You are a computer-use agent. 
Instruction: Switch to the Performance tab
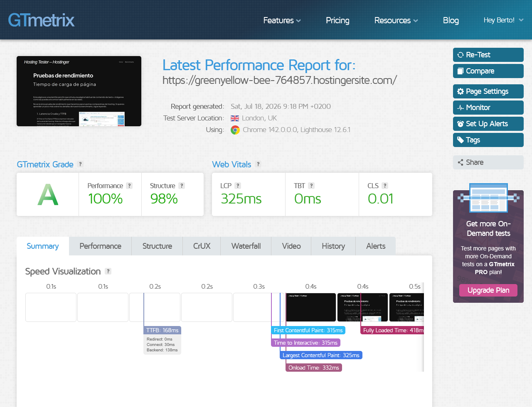pyautogui.click(x=101, y=246)
